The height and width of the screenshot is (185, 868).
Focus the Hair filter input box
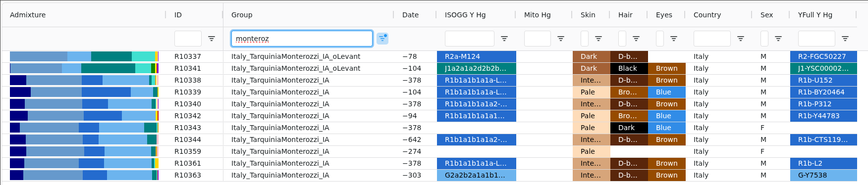[x=622, y=39]
